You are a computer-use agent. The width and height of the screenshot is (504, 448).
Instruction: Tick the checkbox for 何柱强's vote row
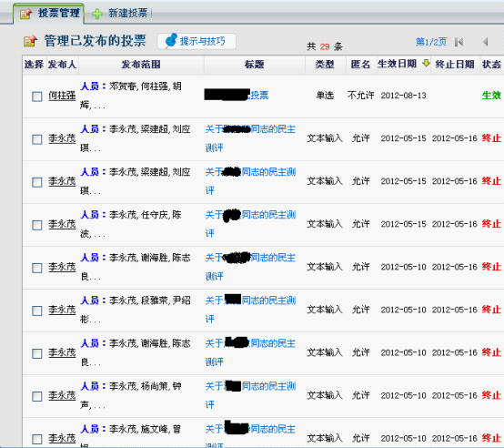[37, 97]
